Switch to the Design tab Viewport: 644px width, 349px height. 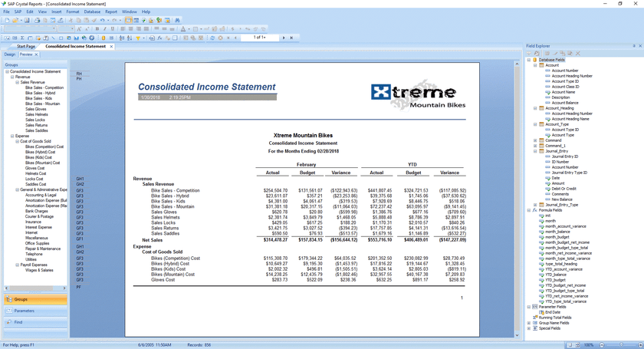10,54
